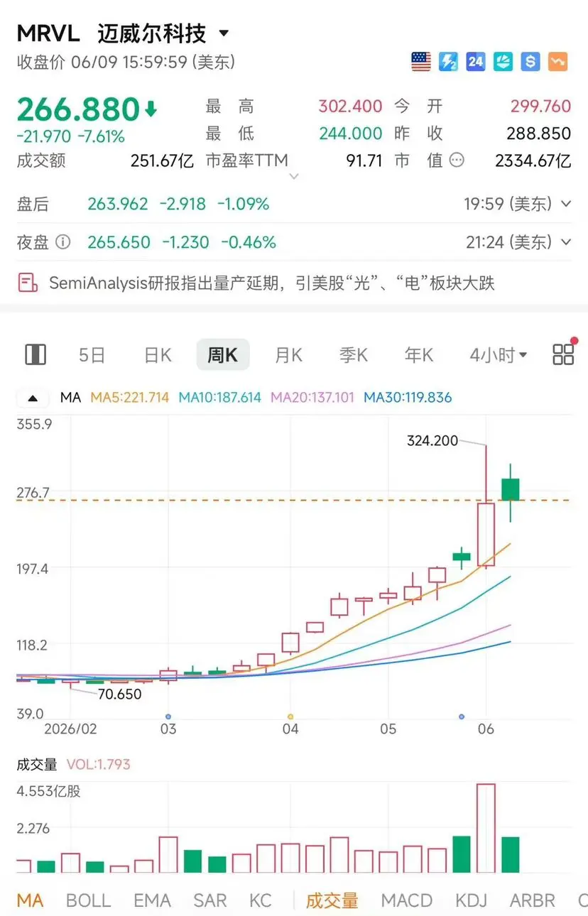Tap the MA30:119.836 legend value
588x916 pixels.
click(x=408, y=398)
